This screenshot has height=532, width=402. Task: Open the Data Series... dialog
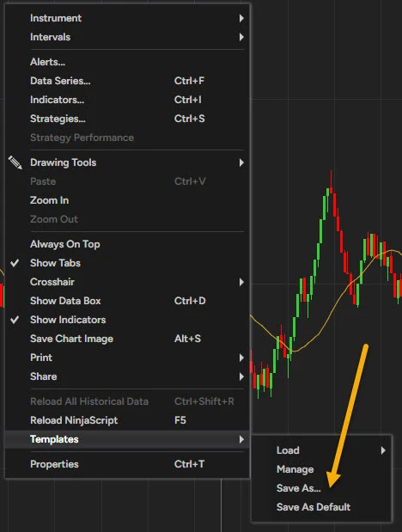(128, 81)
